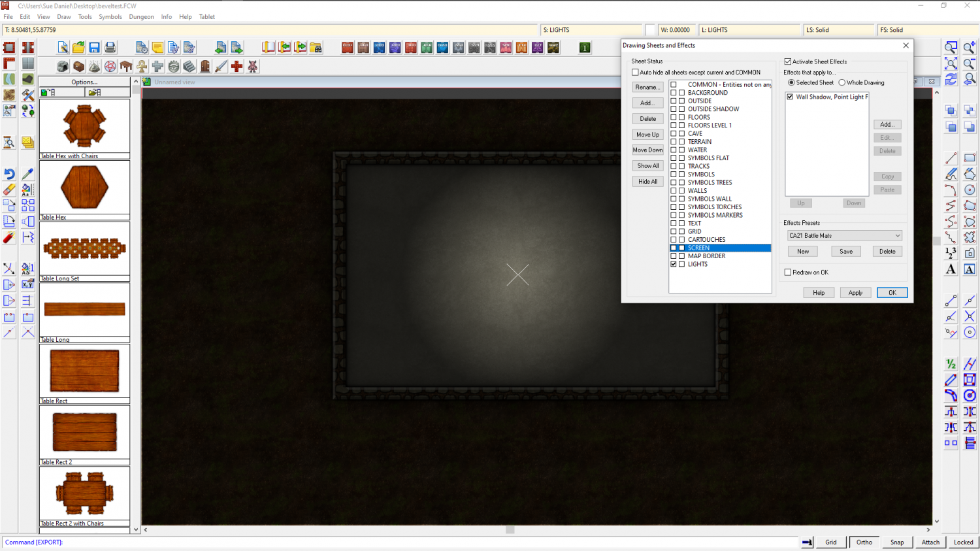Select the Selected Sheet radio button
980x551 pixels.
791,82
